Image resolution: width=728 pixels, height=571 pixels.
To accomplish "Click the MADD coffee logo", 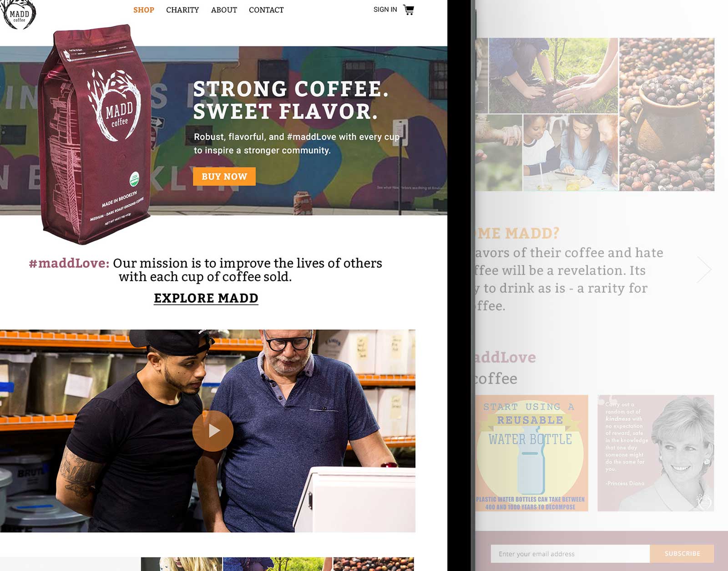I will 18,15.
